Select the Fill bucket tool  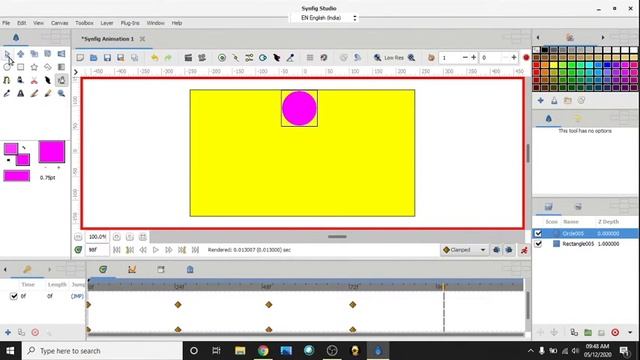pyautogui.click(x=61, y=80)
